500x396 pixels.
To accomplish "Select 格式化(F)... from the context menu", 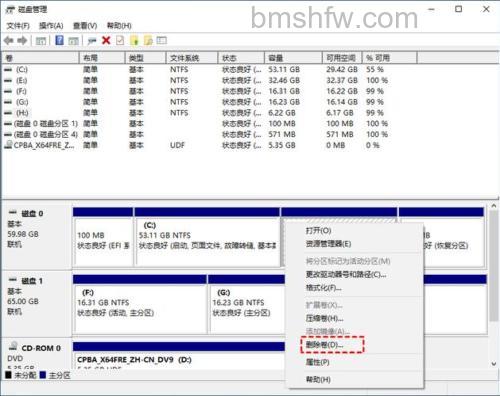I will coord(323,288).
